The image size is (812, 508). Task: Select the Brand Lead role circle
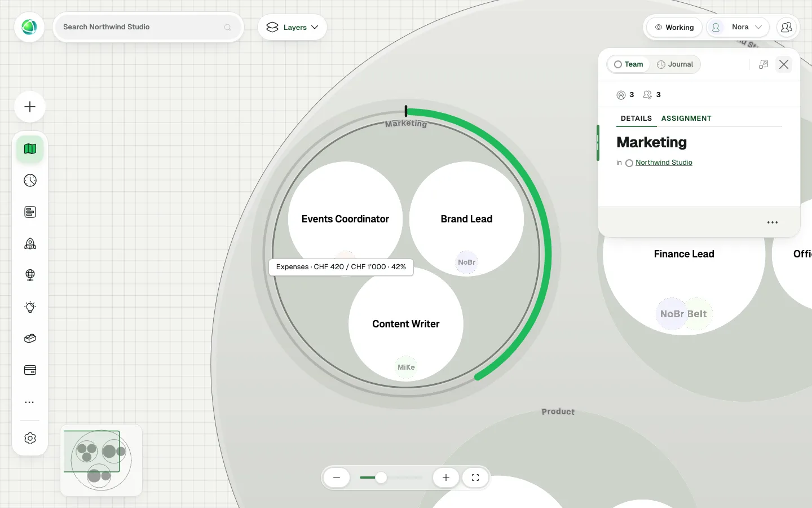[466, 219]
